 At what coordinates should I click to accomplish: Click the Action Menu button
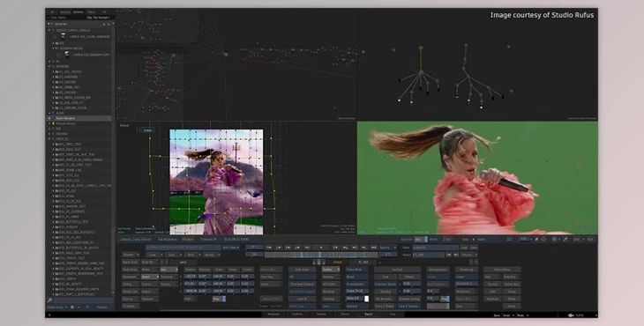pos(502,270)
